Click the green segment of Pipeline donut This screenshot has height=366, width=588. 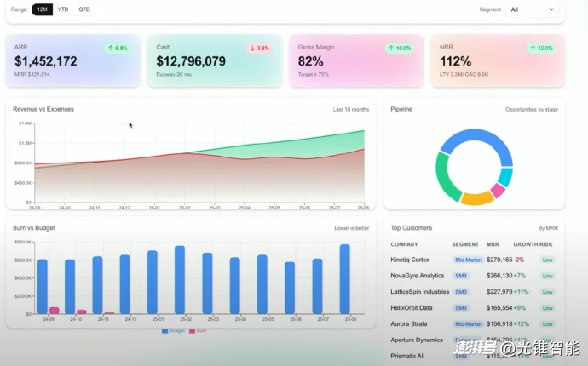pyautogui.click(x=442, y=174)
